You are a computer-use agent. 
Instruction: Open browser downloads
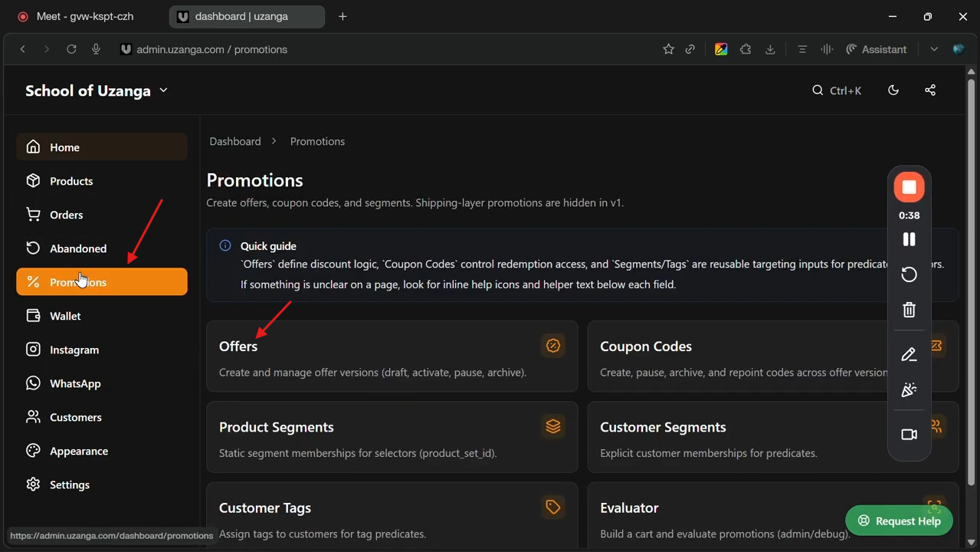click(x=770, y=49)
